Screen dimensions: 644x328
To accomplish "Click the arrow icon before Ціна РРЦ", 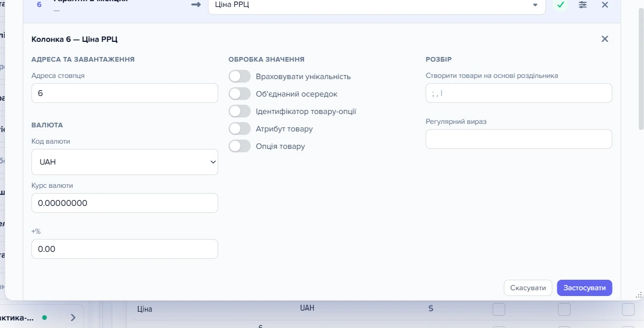I will coord(196,5).
